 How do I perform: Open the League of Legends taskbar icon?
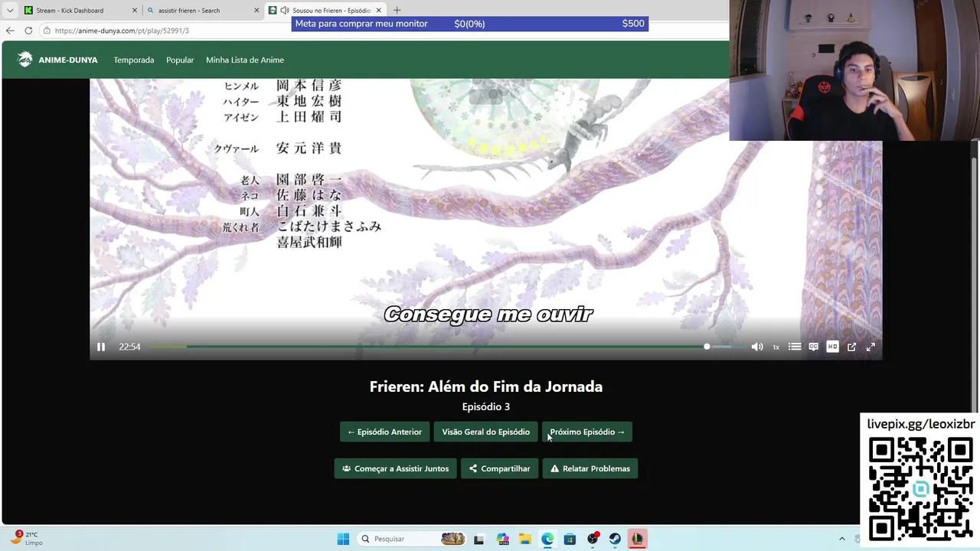point(637,539)
